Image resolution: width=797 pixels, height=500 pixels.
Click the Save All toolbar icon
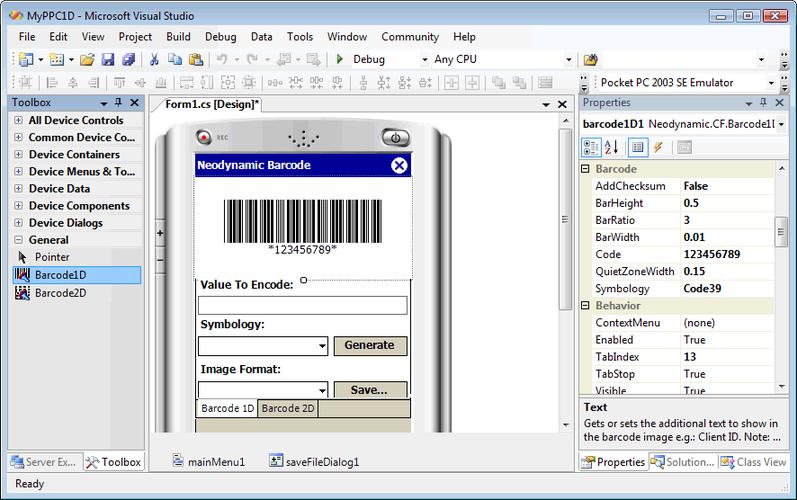127,60
